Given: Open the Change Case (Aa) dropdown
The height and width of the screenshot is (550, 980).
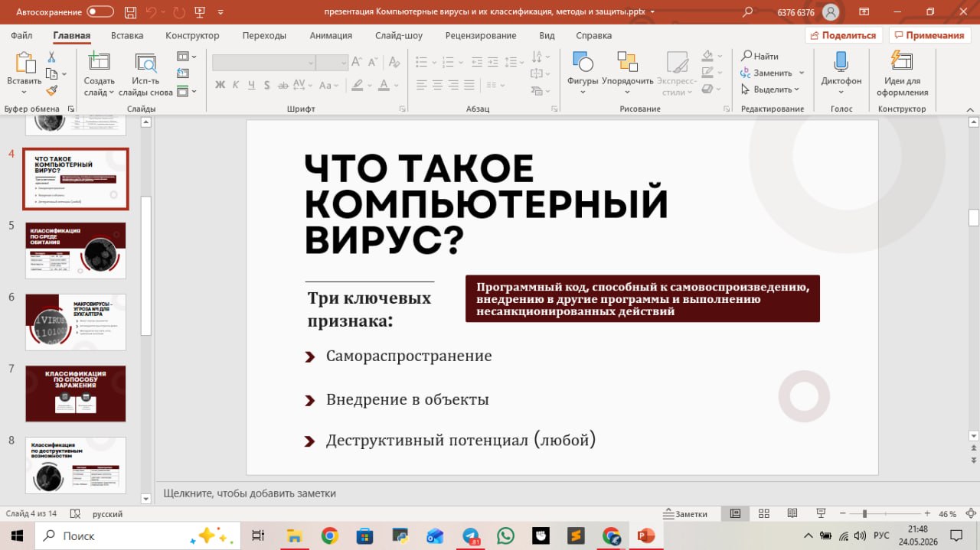Looking at the screenshot, I should point(328,85).
